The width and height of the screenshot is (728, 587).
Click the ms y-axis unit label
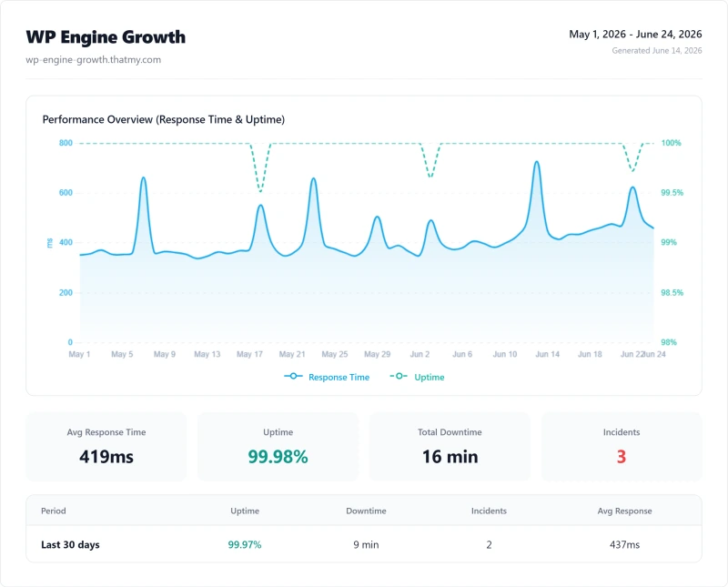(50, 243)
